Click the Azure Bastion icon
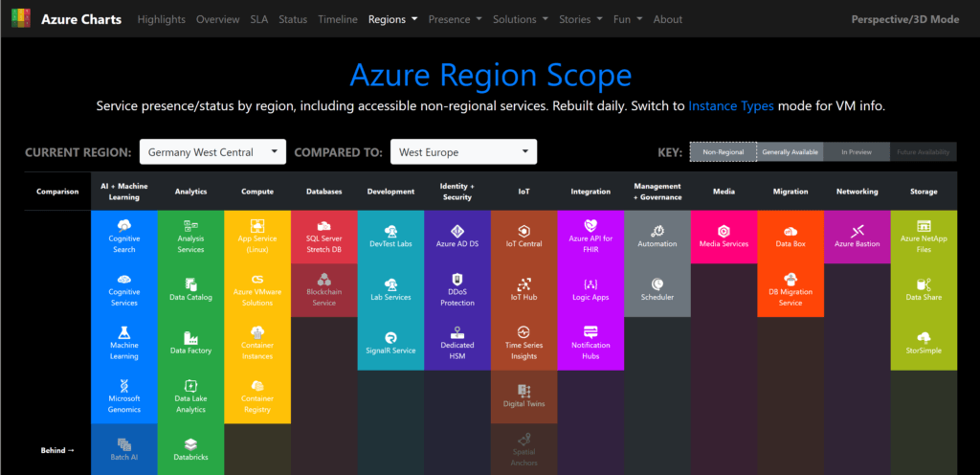980x475 pixels. (857, 231)
